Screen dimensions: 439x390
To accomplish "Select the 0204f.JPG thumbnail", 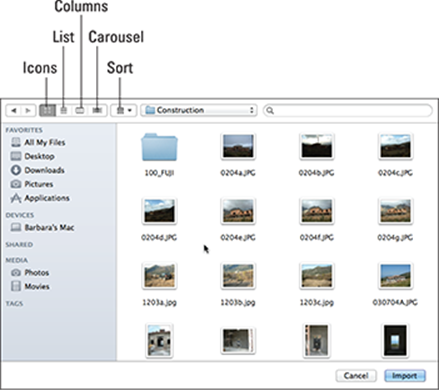I will coord(317,211).
